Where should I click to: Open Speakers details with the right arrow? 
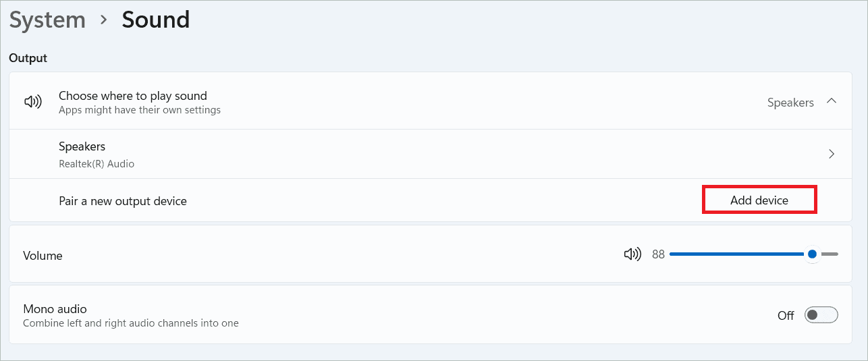point(832,154)
